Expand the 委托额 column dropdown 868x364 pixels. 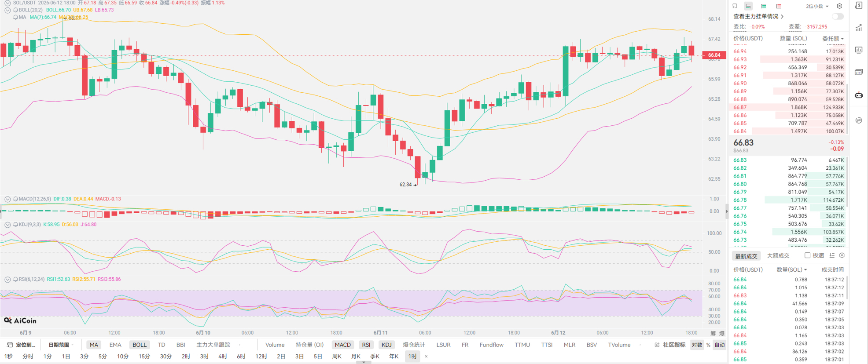point(833,39)
